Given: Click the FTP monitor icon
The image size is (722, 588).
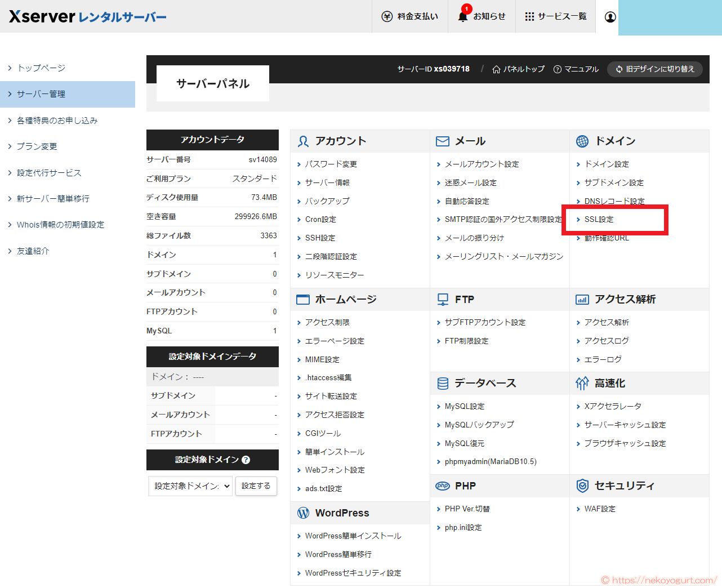Looking at the screenshot, I should click(443, 299).
